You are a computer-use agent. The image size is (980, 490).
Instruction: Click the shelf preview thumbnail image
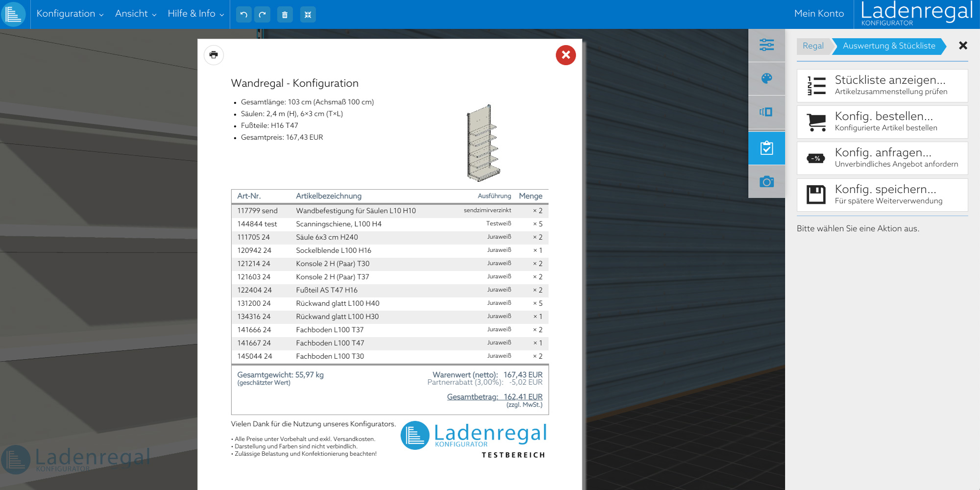click(x=483, y=143)
